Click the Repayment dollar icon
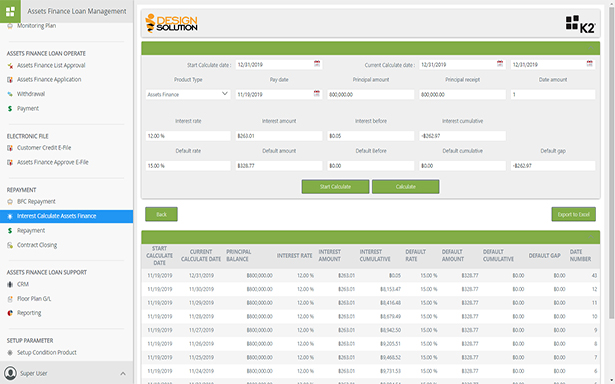The width and height of the screenshot is (615, 384). (x=10, y=231)
